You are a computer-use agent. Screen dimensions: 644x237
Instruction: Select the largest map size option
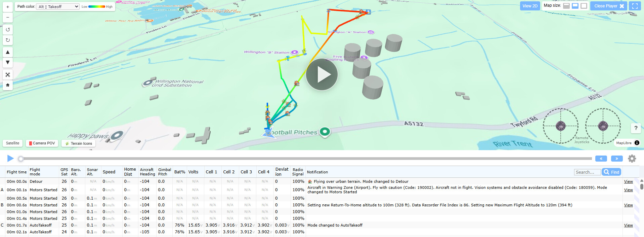[x=584, y=6]
